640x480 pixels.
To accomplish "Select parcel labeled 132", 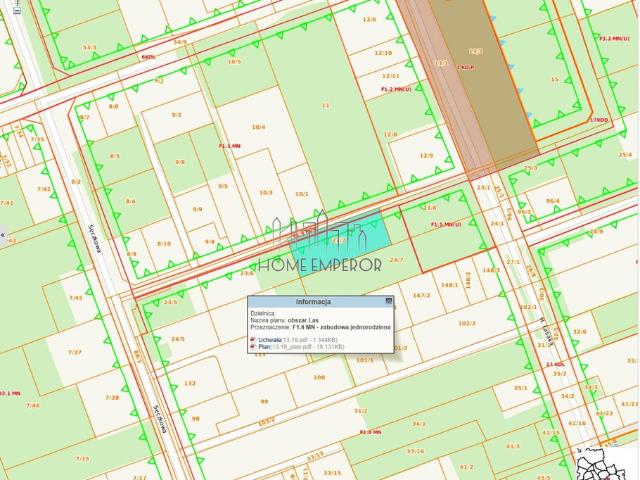I will pos(190,383).
